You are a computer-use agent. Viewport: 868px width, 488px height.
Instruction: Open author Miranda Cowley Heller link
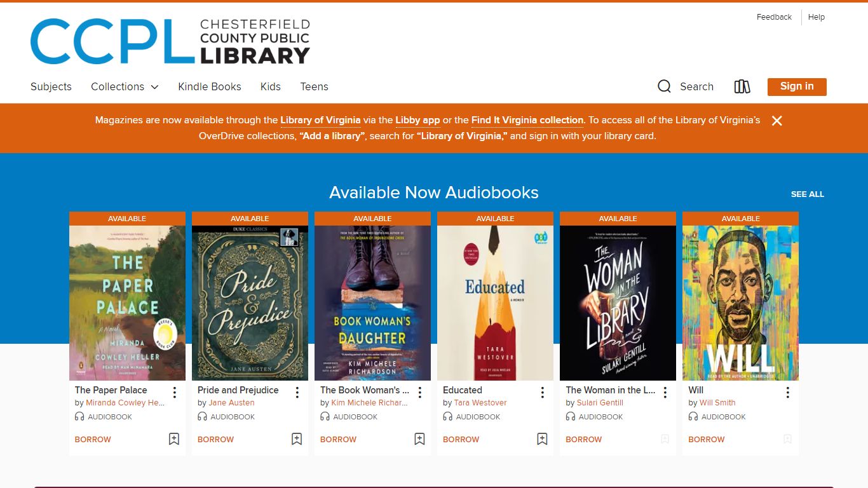(x=125, y=403)
